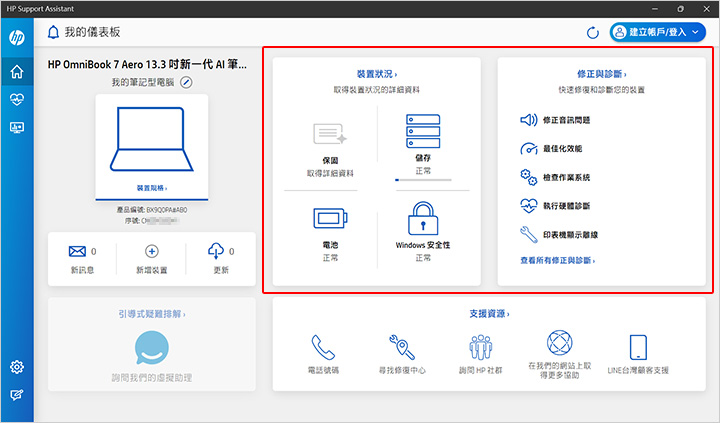This screenshot has width=720, height=423.
Task: Click 取得詳細資料 under 保固
Action: (330, 173)
